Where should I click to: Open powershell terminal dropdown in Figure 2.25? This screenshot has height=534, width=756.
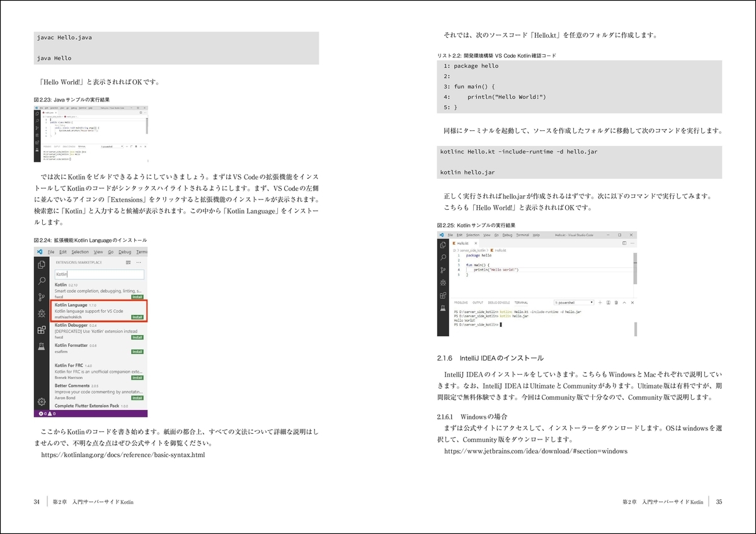coord(573,303)
